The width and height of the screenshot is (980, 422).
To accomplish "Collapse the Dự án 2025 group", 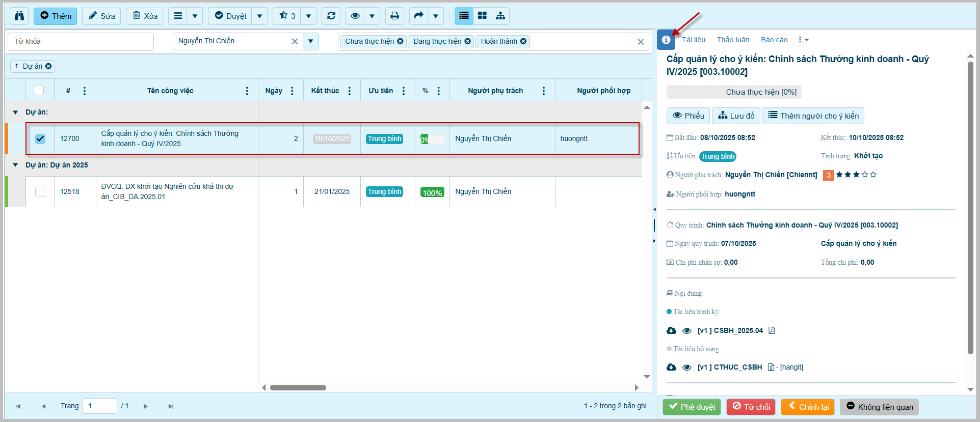I will 15,165.
